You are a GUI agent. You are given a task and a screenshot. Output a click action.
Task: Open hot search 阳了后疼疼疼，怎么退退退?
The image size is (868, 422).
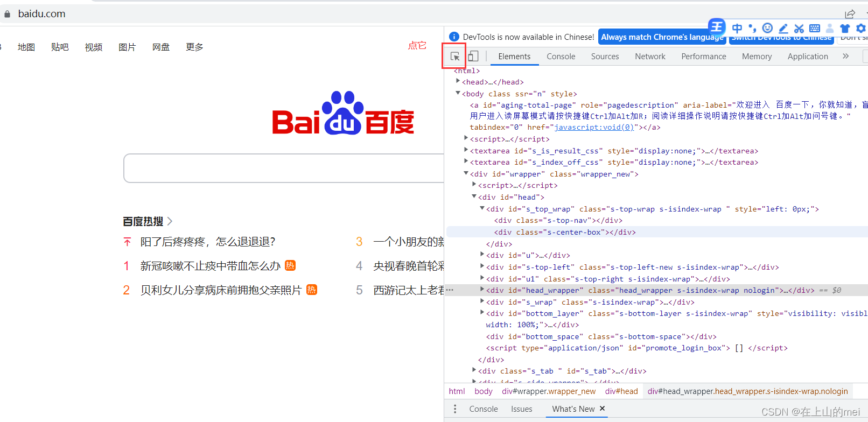tap(208, 242)
